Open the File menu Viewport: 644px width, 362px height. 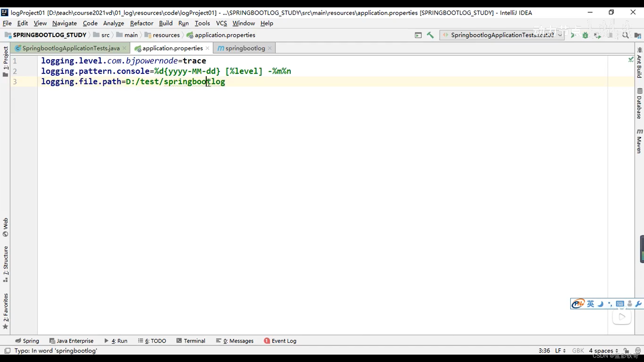pyautogui.click(x=7, y=23)
